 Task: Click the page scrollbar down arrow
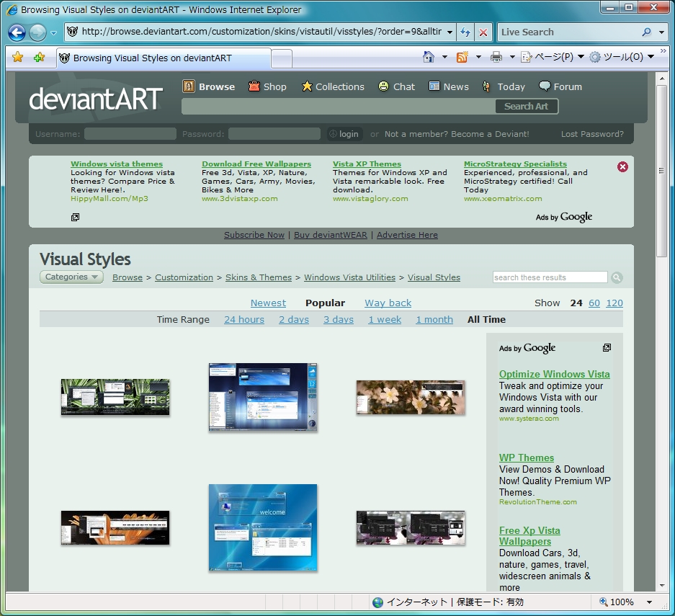click(x=662, y=586)
